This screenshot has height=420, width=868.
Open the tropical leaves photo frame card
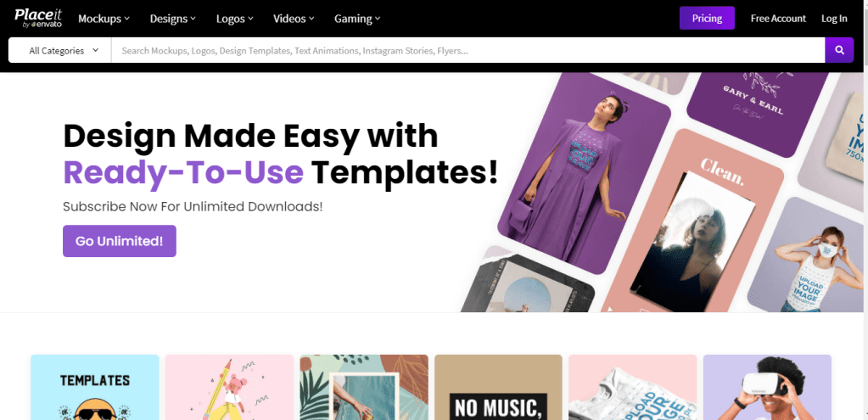(x=364, y=388)
